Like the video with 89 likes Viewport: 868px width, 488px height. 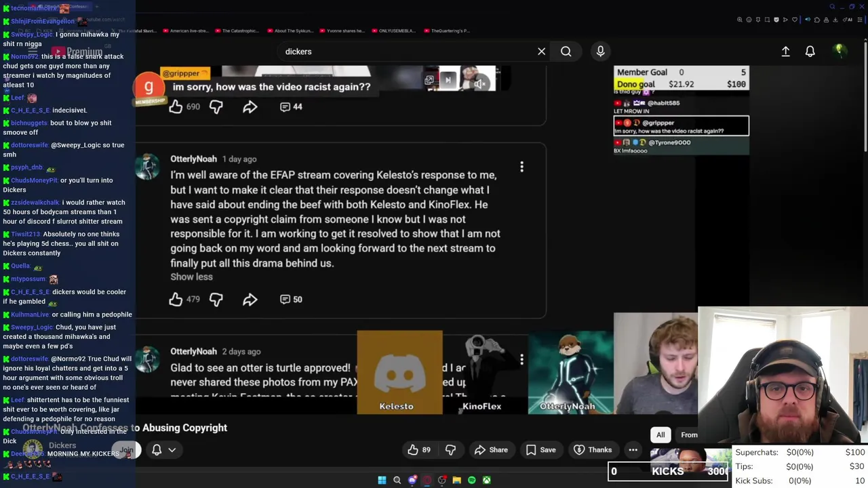pos(420,449)
